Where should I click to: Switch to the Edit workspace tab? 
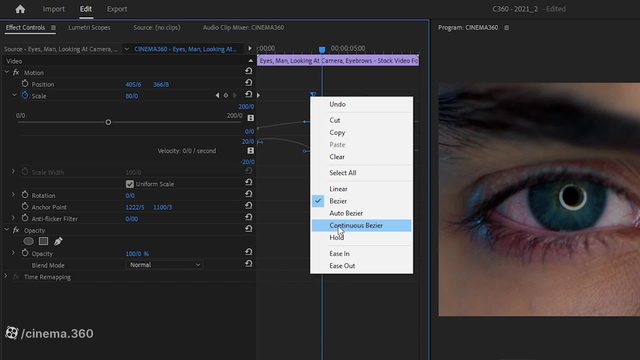point(86,9)
